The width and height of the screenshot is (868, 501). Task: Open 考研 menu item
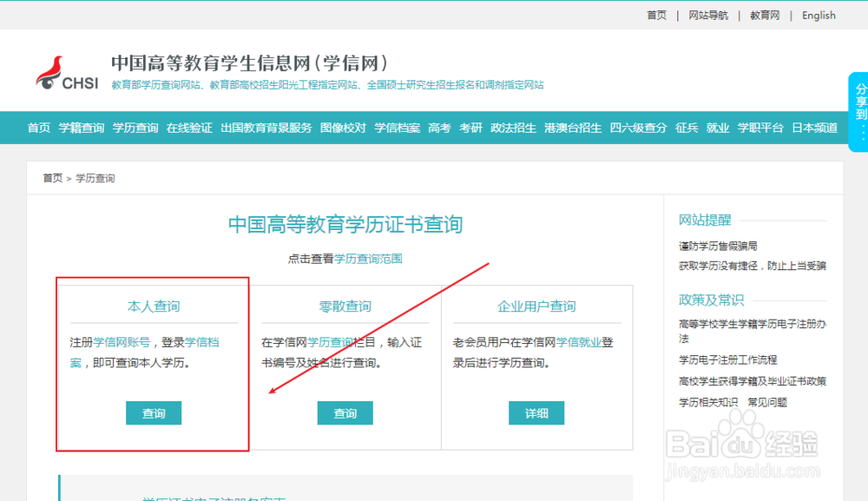tap(470, 128)
